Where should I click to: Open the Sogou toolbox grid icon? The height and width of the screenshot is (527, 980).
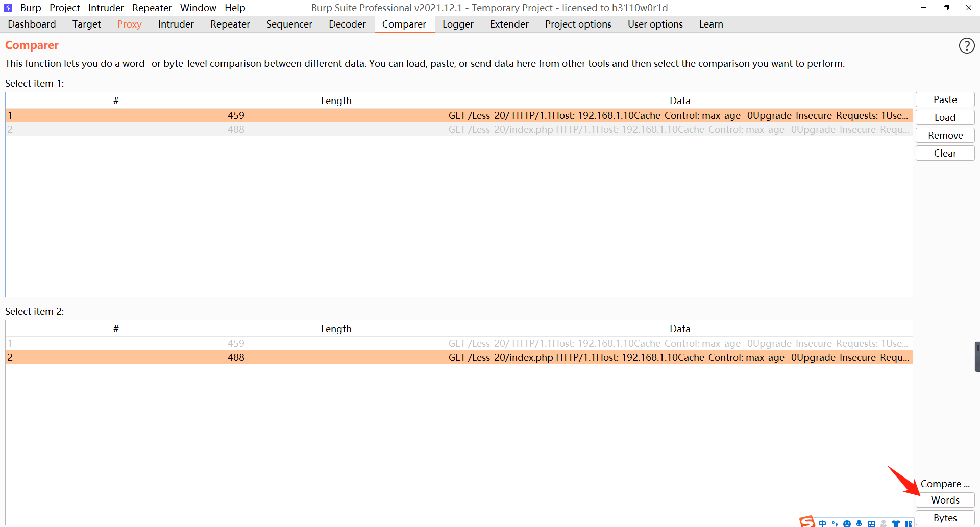coord(909,523)
